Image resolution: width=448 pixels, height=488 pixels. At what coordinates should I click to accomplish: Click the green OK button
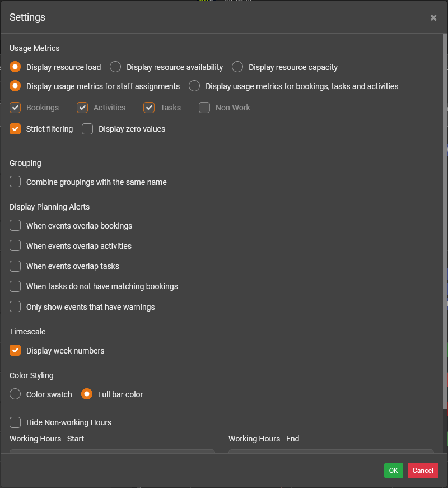coord(393,471)
